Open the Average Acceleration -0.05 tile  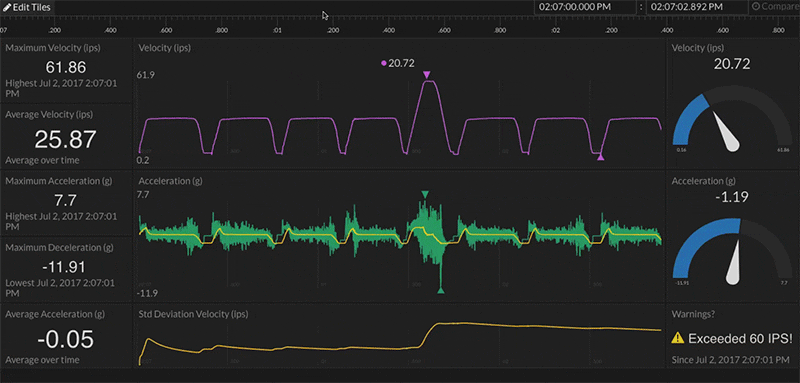[66, 337]
